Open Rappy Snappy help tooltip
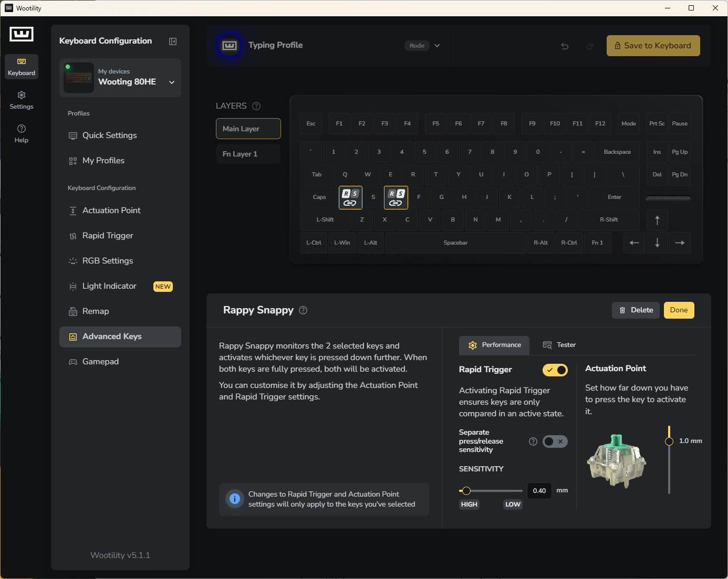 303,310
